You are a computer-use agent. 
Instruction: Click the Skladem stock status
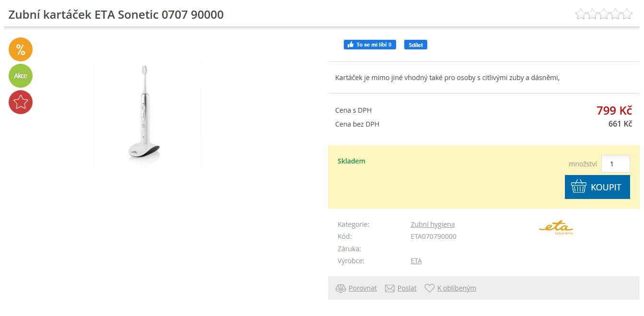point(351,161)
